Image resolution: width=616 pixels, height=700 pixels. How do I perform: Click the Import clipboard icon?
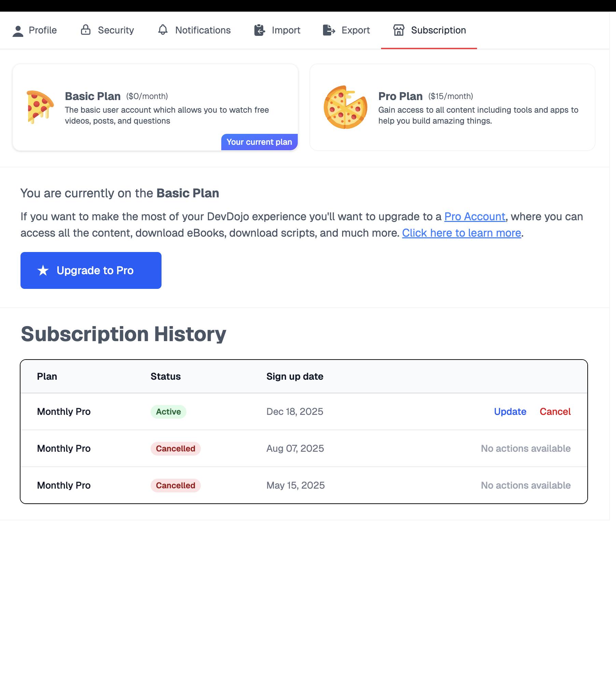coord(260,30)
